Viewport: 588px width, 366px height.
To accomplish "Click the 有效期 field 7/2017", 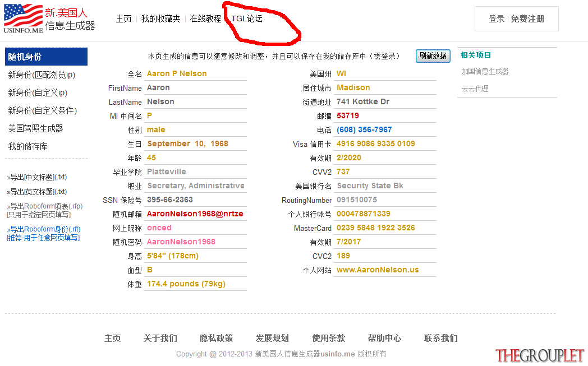I will pos(385,242).
